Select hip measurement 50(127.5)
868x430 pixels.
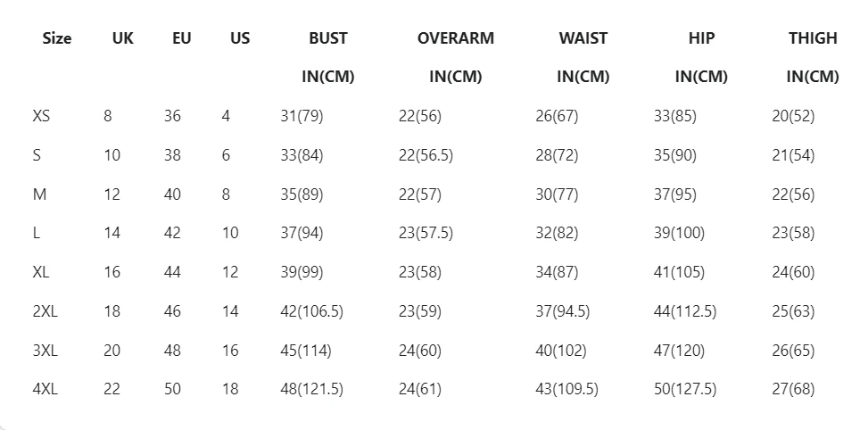click(686, 389)
